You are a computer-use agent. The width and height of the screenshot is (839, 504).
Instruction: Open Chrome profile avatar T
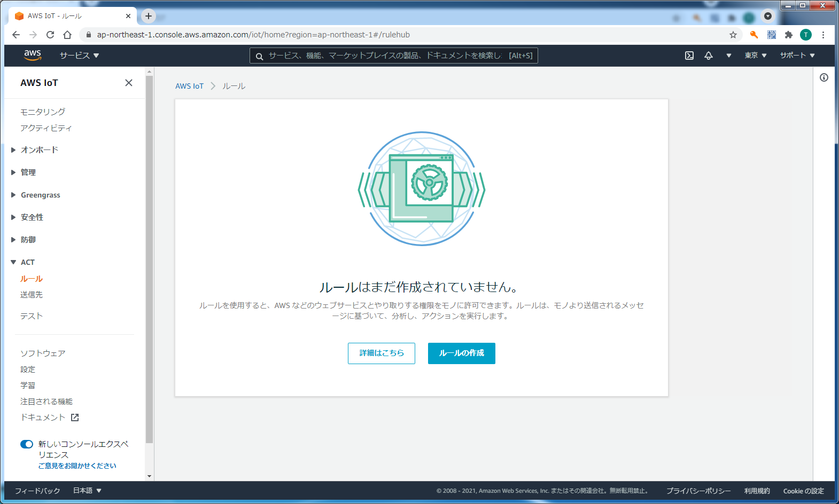click(x=806, y=35)
